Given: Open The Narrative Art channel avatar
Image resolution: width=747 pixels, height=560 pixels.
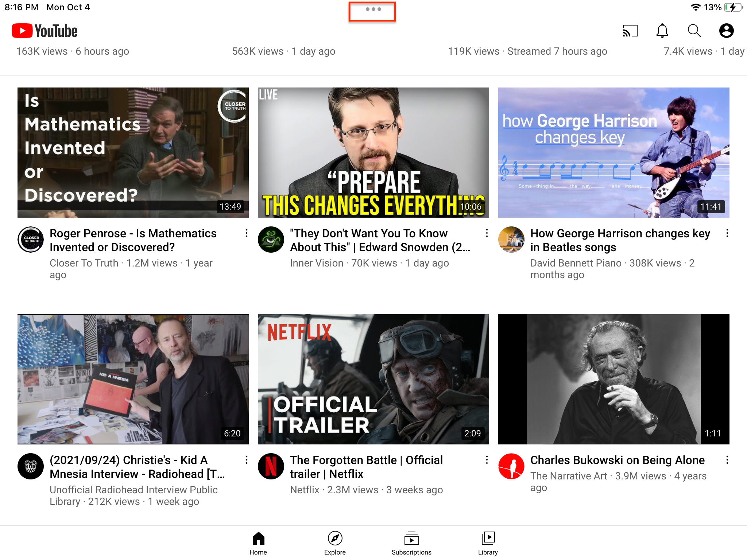Looking at the screenshot, I should click(x=511, y=466).
